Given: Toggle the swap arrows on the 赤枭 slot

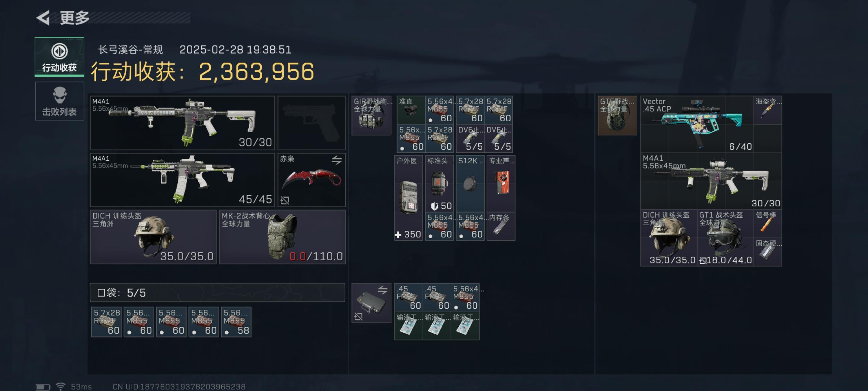Looking at the screenshot, I should tap(336, 160).
